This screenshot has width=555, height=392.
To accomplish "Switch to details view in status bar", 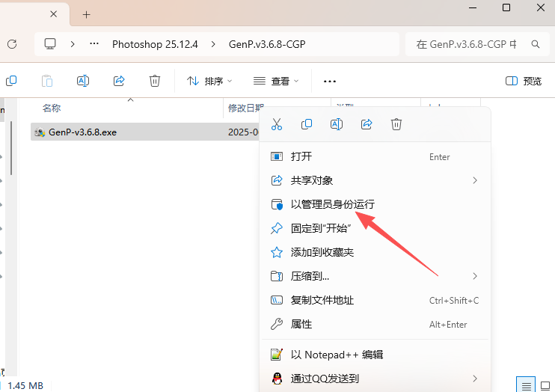I will tap(527, 385).
